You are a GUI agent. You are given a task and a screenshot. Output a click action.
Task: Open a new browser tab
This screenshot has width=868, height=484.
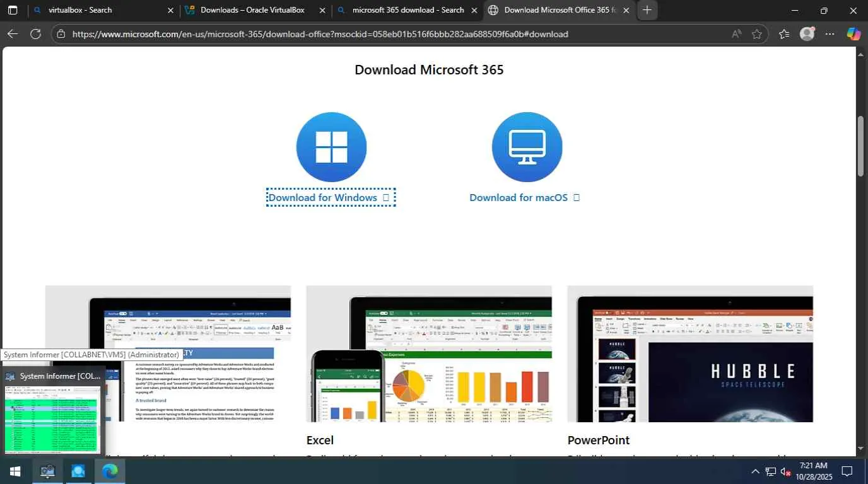pyautogui.click(x=647, y=10)
